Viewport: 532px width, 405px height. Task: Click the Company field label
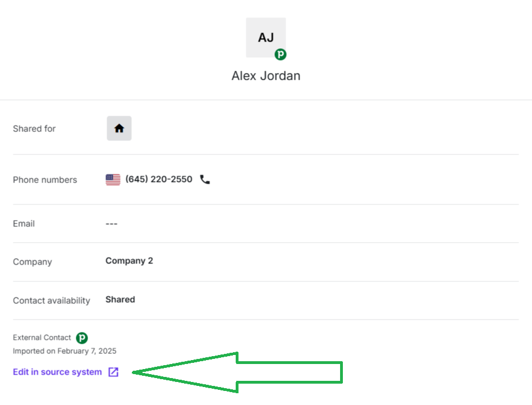coord(32,262)
